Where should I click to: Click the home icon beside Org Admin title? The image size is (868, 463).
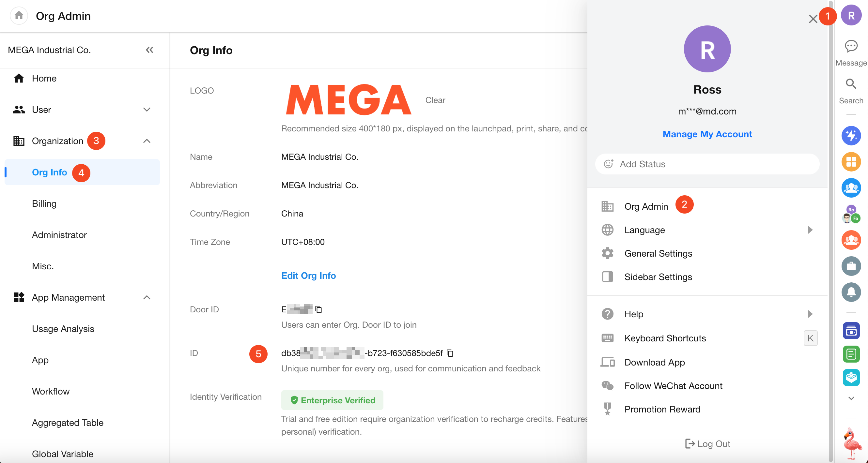19,16
